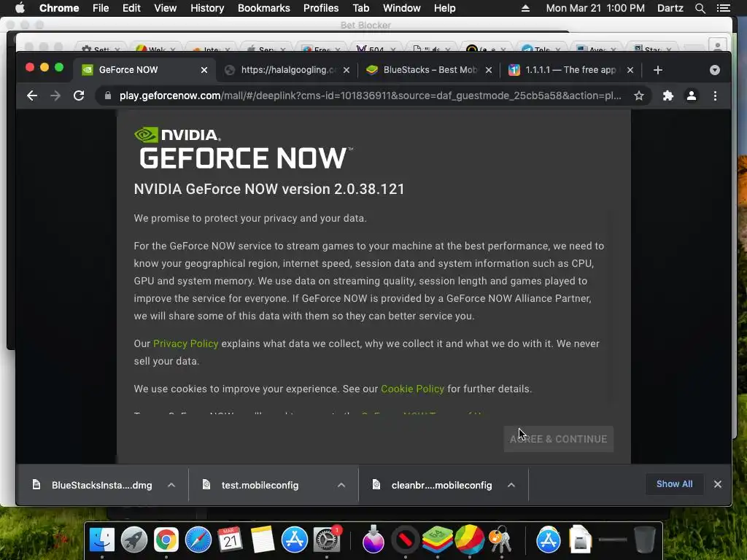Expand BlueStacksInsta dmg download options
The image size is (747, 560).
click(171, 485)
